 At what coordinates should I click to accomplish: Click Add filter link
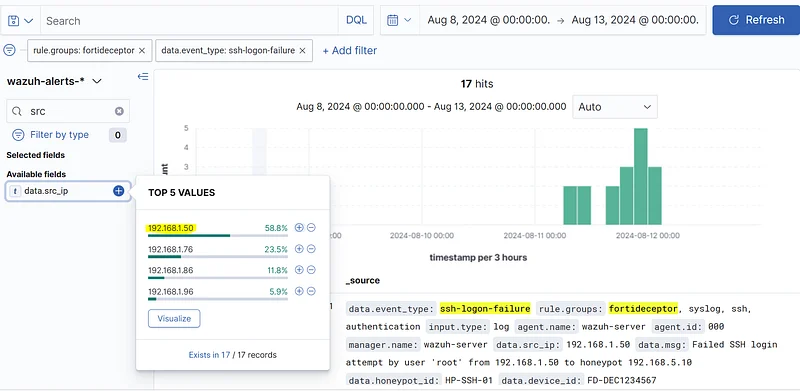pyautogui.click(x=350, y=51)
